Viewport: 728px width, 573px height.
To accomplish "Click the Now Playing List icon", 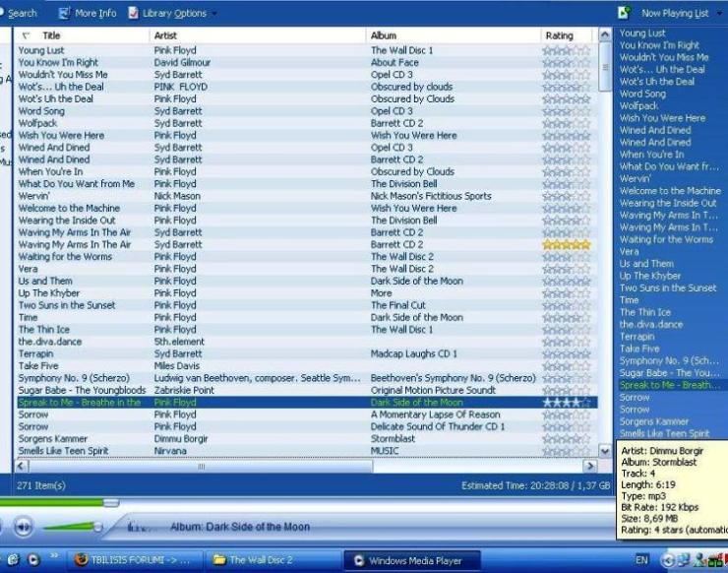I will coord(625,13).
